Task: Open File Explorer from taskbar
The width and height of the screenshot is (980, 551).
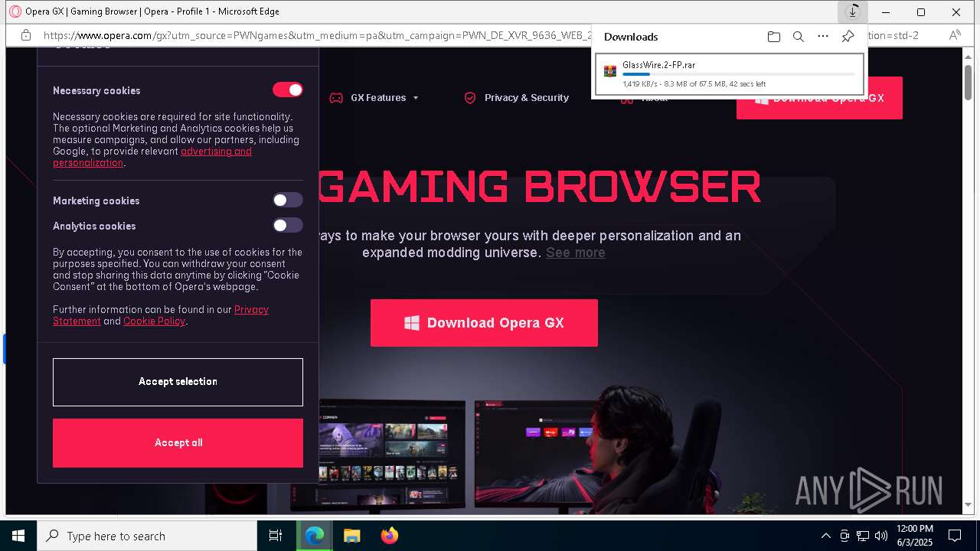Action: click(351, 536)
